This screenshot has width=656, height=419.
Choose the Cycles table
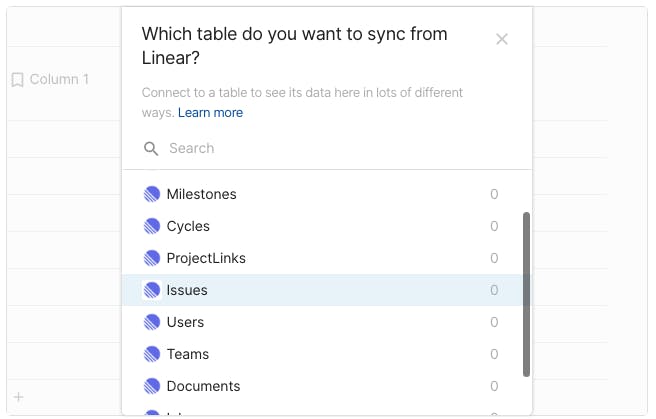tap(189, 226)
